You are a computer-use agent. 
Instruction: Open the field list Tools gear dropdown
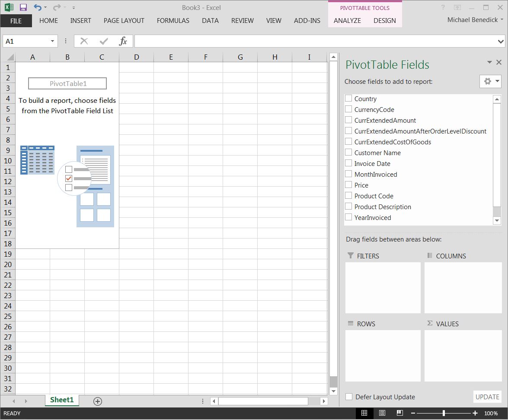pos(490,81)
